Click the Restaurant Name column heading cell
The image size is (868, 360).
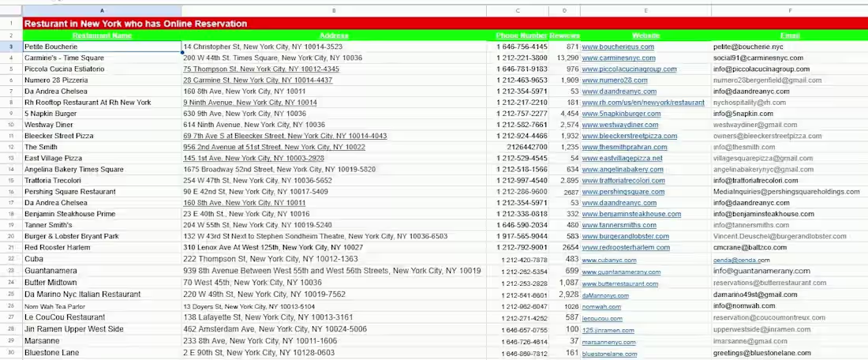(x=102, y=36)
